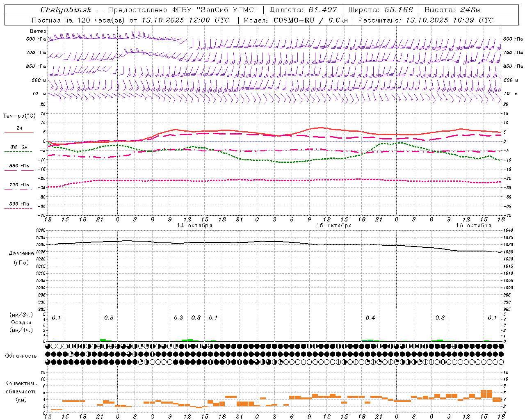This screenshot has width=525, height=420.
Task: Click the 'Модель COSMO-RU / 6.6км' model label
Action: [x=295, y=20]
